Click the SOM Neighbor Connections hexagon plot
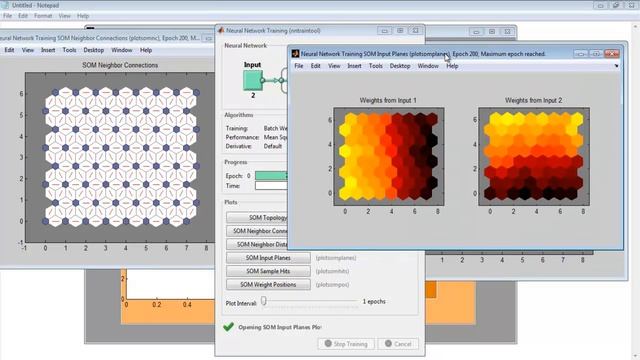This screenshot has width=640, height=360. coord(120,157)
